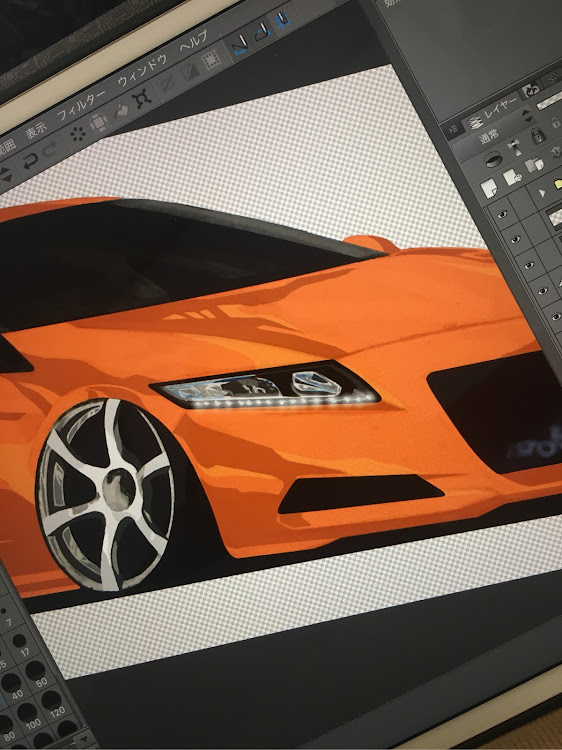Choose brush size 40 preset
Image resolution: width=562 pixels, height=750 pixels.
pos(12,685)
